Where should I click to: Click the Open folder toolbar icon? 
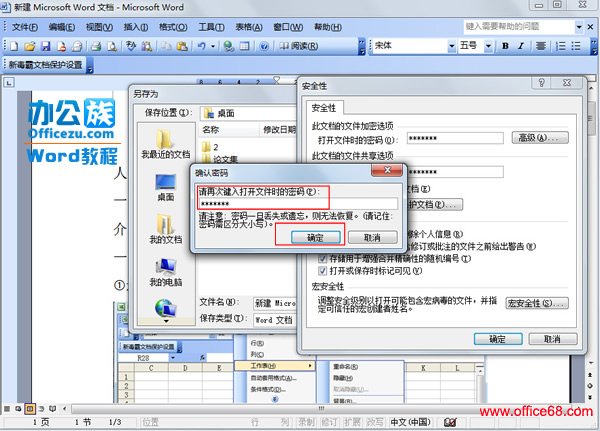point(30,46)
